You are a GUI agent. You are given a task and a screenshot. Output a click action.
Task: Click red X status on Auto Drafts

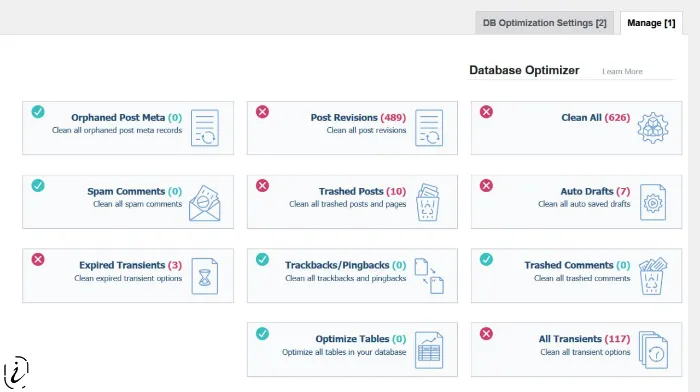pos(486,185)
